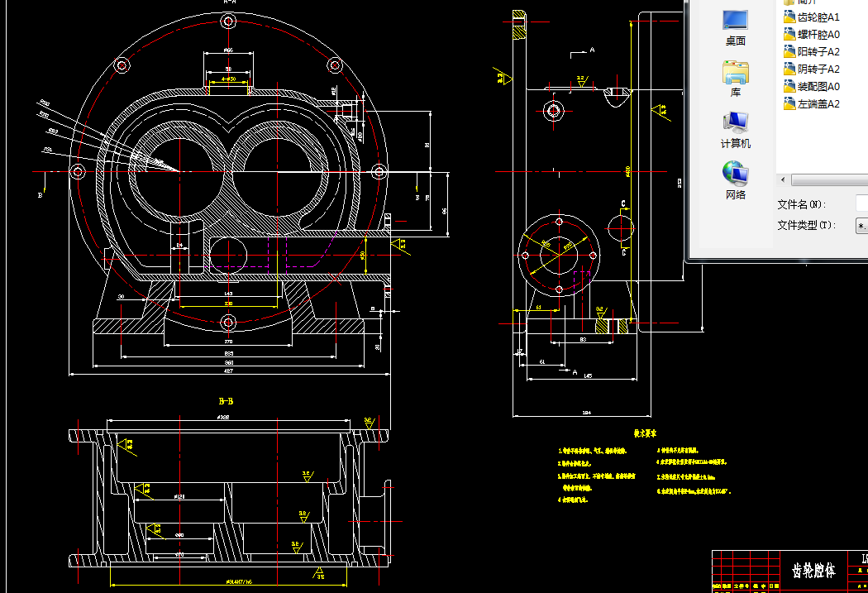Screen dimensions: 868x593
Task: Open the 库 (Libraries) location in the dialog sidebar
Action: (735, 79)
